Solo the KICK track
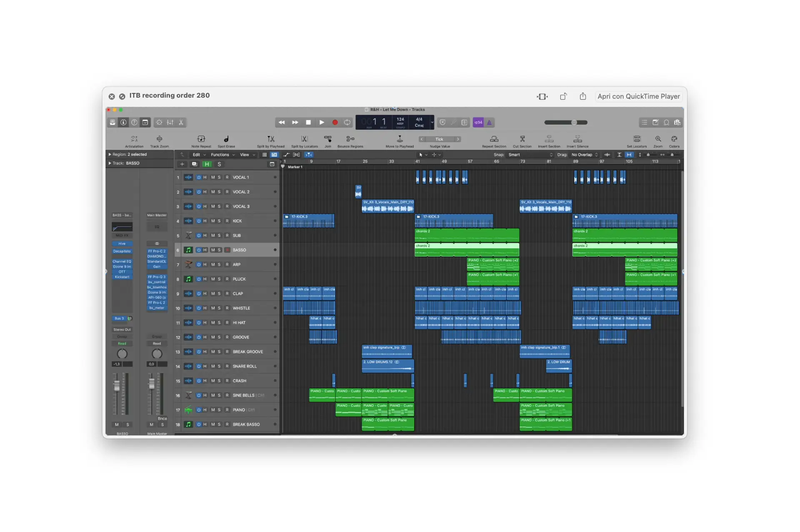Screen dimensions: 800x532 point(219,221)
